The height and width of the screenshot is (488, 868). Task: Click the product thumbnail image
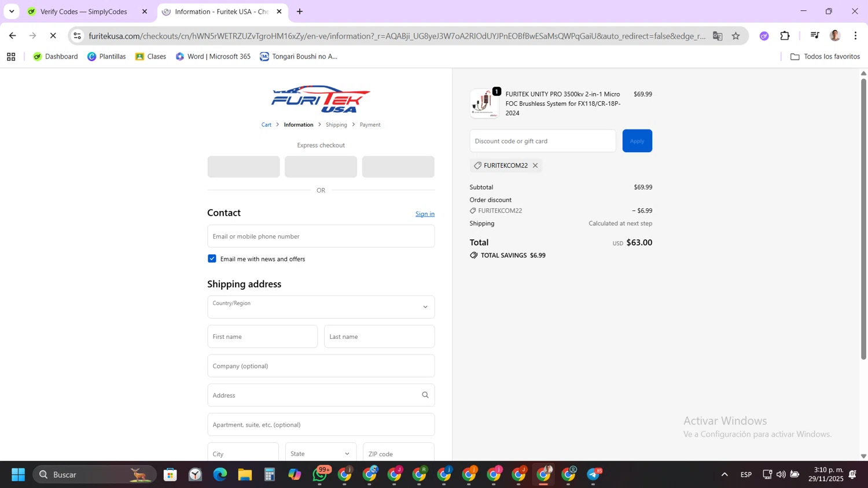tap(484, 103)
